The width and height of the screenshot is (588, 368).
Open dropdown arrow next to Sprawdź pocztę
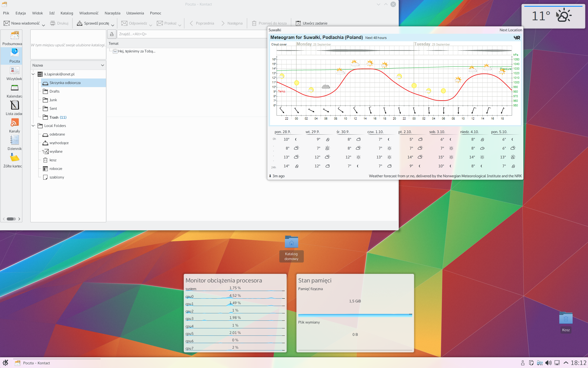pos(113,25)
